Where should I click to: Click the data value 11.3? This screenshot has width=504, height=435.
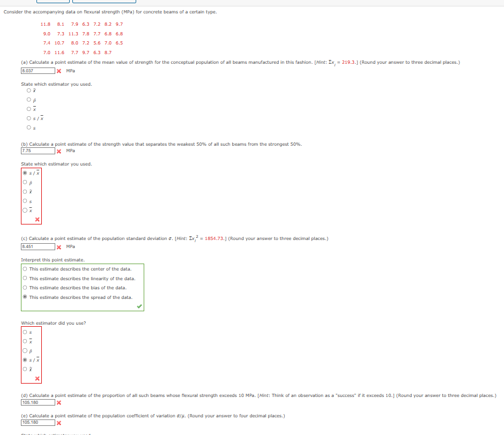click(73, 34)
